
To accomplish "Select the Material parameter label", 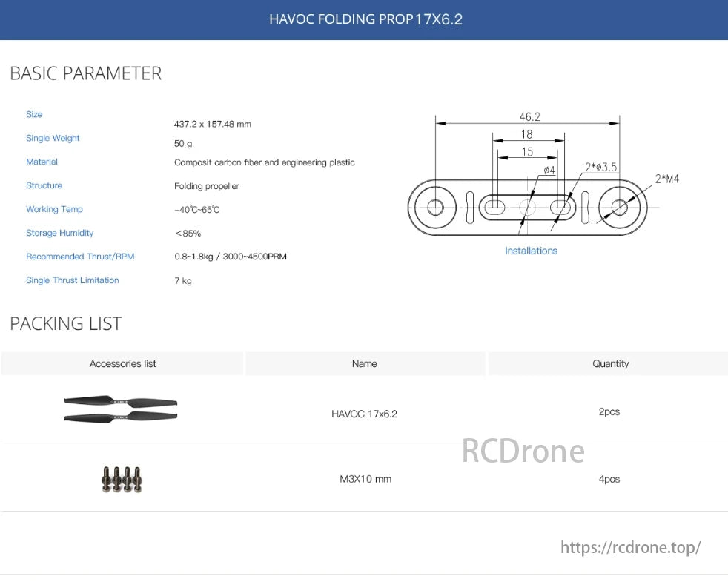I will (42, 162).
